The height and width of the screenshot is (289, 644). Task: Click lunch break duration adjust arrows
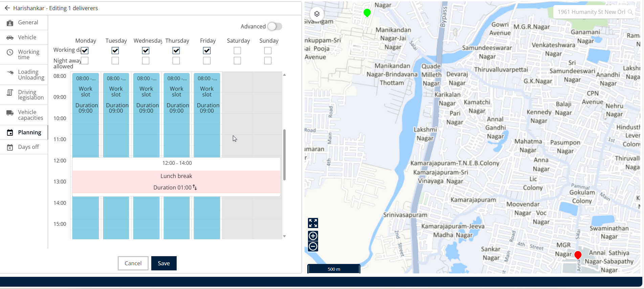click(195, 187)
